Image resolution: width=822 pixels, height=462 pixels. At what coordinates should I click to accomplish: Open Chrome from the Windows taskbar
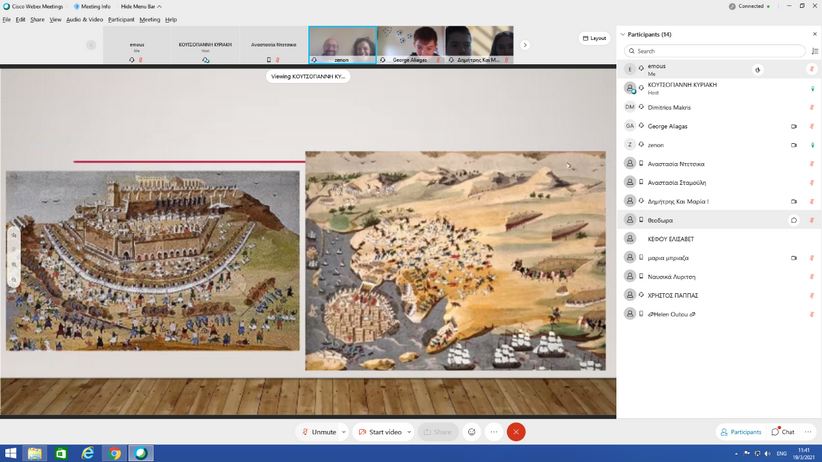click(x=115, y=453)
